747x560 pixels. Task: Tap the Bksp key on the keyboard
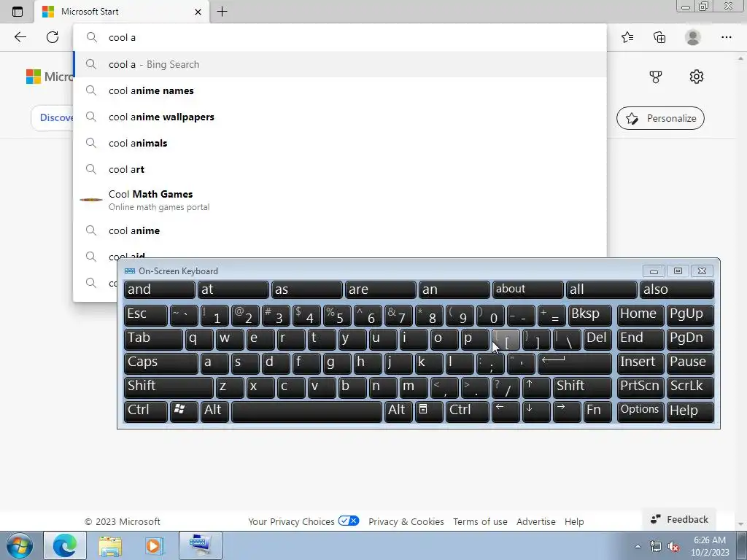[x=589, y=315]
